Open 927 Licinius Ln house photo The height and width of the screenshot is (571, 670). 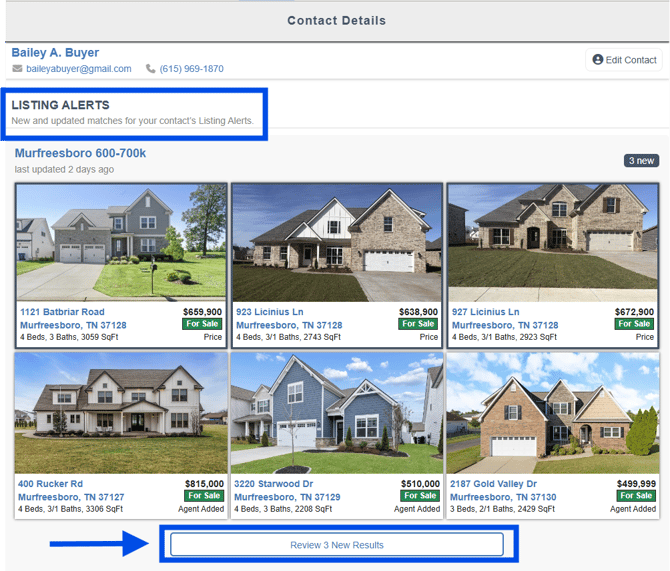tap(552, 243)
